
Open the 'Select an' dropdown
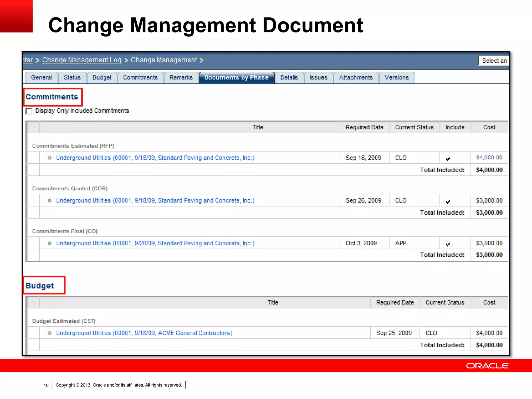[x=494, y=61]
